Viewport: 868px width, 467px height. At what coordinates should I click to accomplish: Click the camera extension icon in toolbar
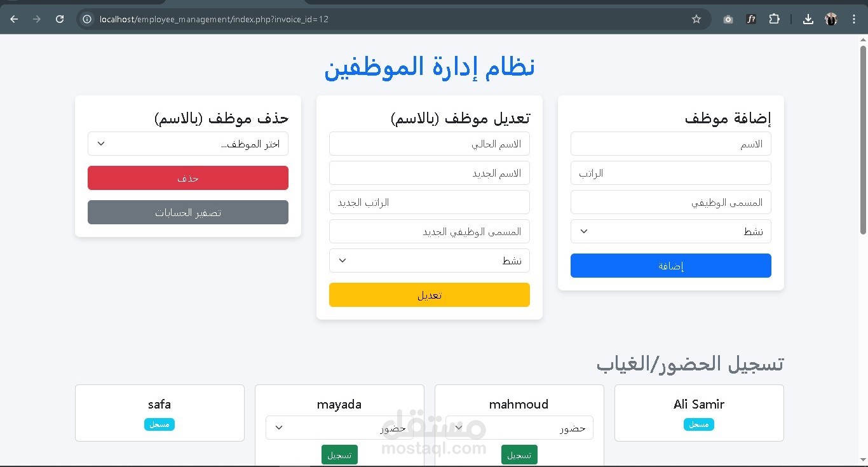pos(728,19)
